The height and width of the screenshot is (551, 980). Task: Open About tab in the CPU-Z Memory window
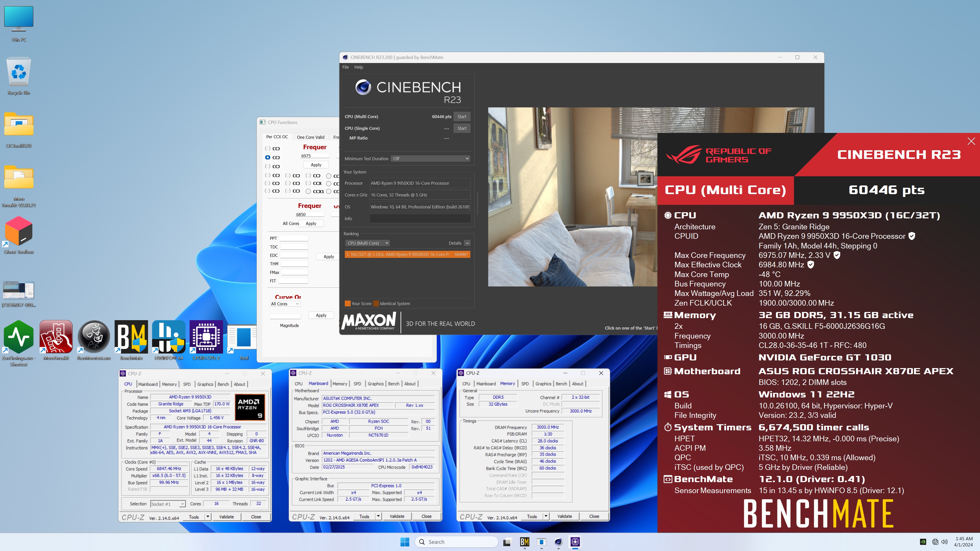click(x=578, y=384)
